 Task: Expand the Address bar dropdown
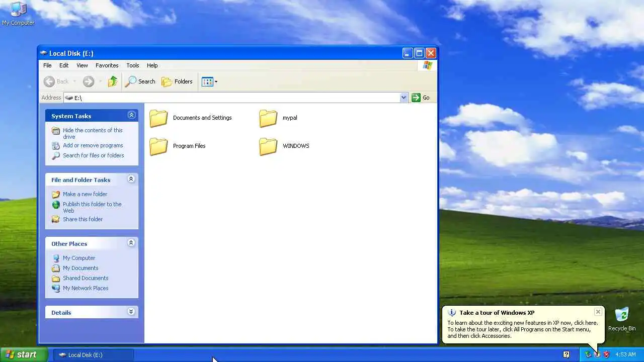[x=404, y=98]
